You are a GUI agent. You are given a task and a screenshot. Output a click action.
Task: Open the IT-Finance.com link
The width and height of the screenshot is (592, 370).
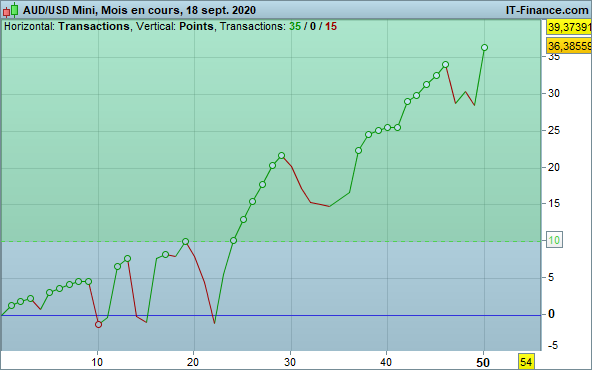[547, 10]
